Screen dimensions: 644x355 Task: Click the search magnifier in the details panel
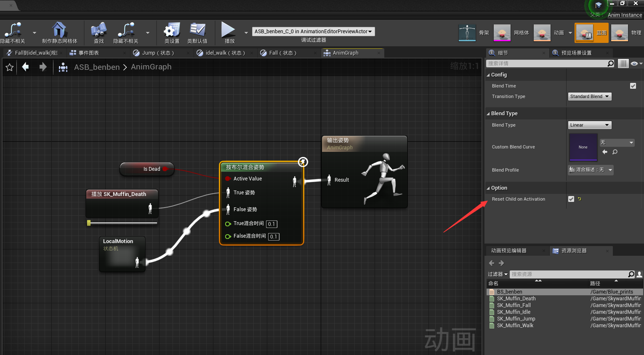610,64
